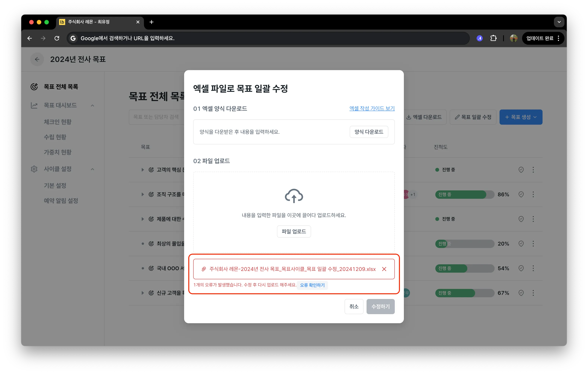Click the disabled 수정하기 button

380,306
